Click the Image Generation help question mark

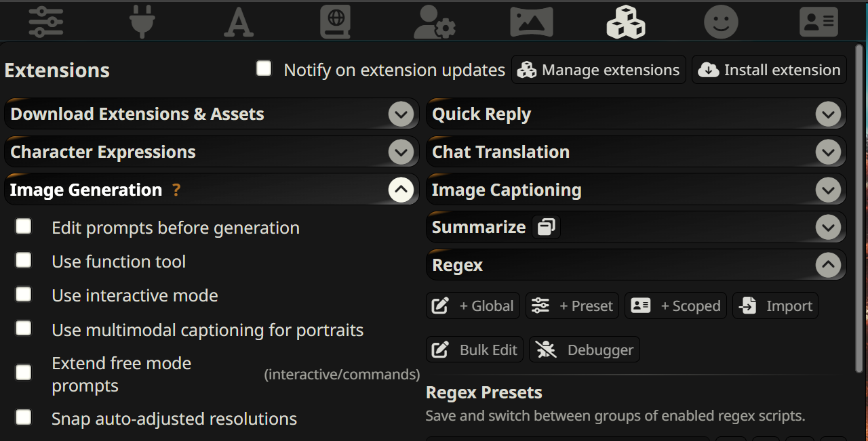176,190
